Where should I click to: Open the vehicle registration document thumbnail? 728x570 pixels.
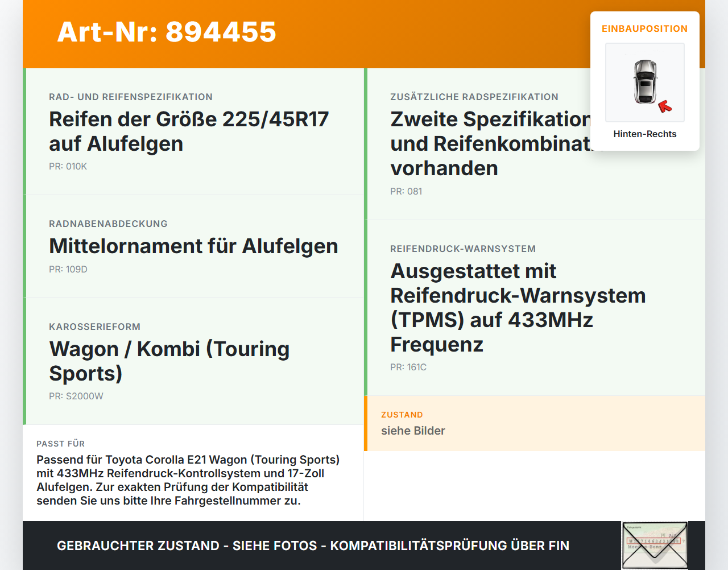coord(655,546)
